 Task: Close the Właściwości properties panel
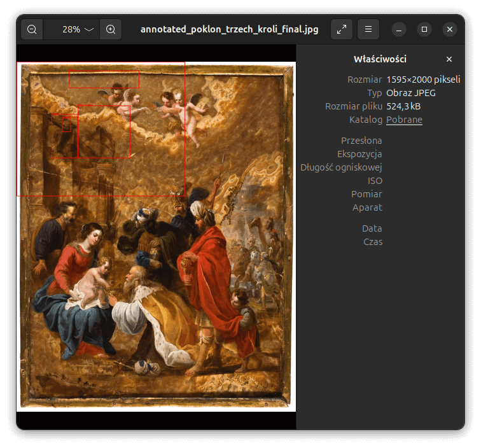coord(449,59)
